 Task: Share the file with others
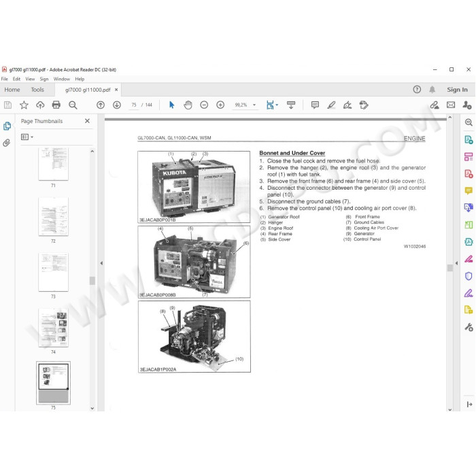click(467, 105)
